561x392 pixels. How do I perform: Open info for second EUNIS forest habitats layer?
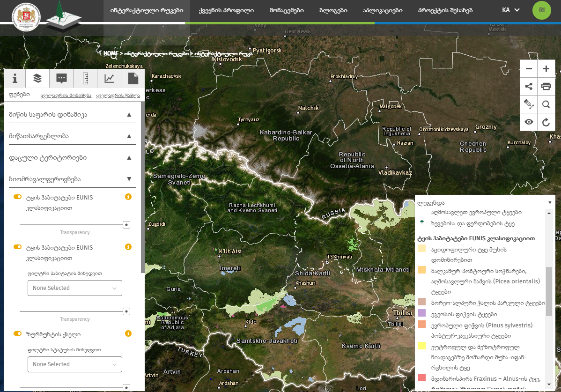pyautogui.click(x=128, y=247)
